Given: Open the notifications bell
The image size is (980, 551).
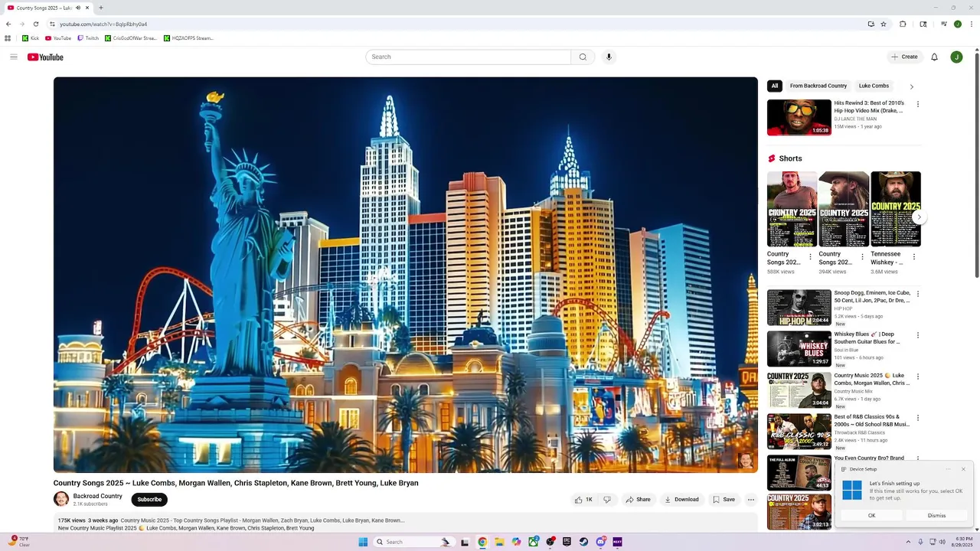Looking at the screenshot, I should coord(934,57).
